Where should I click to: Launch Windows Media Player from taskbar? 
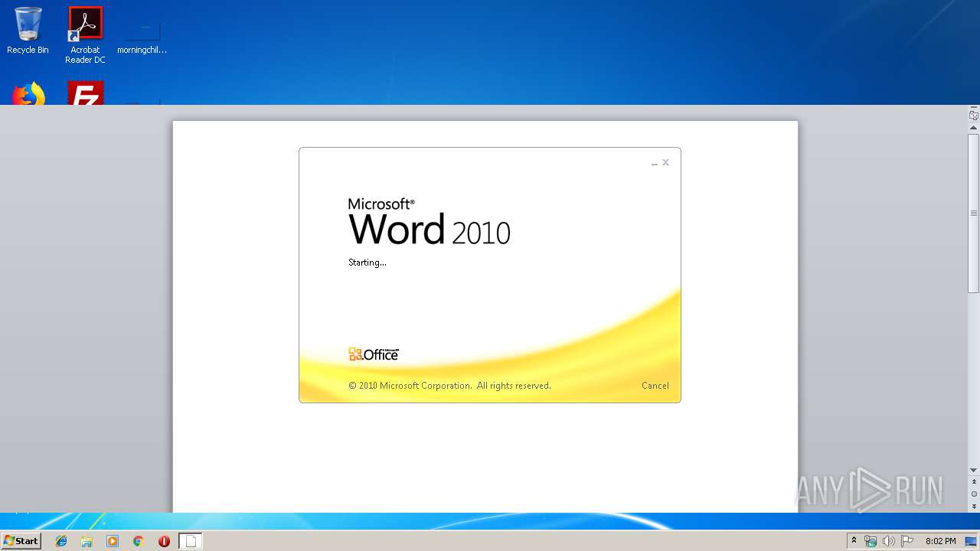pos(113,541)
